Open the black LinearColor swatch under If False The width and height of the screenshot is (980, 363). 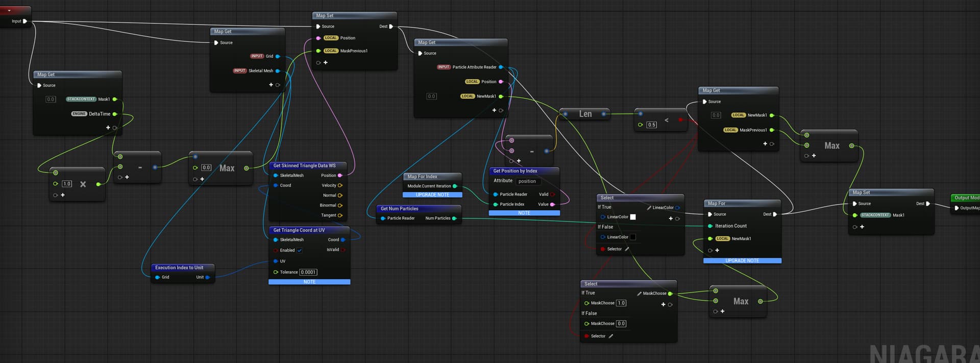point(633,237)
